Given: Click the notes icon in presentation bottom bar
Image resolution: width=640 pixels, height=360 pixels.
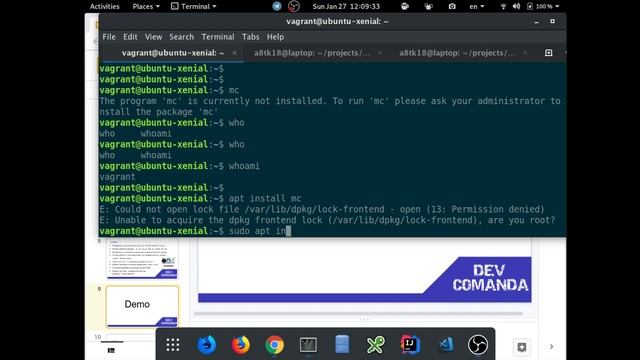Looking at the screenshot, I should point(522,347).
